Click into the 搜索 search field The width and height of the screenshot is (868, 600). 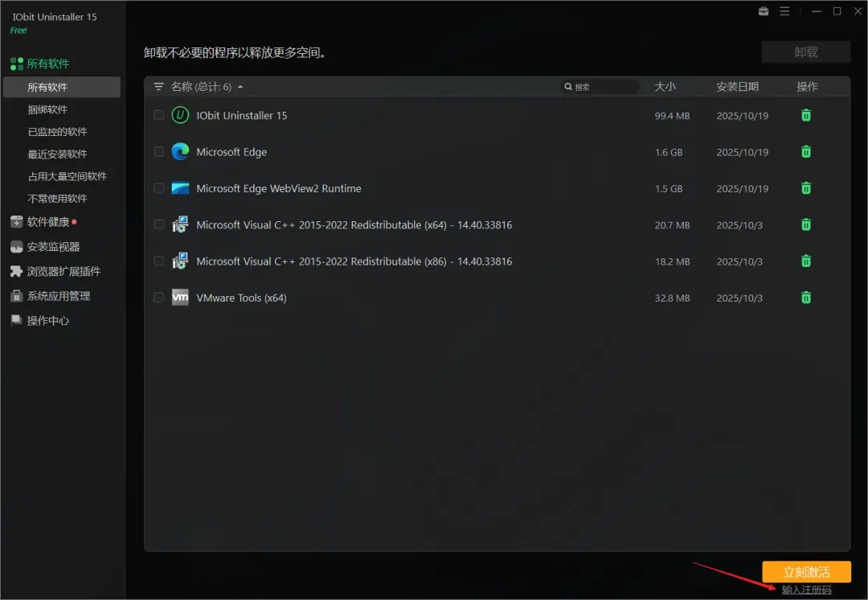click(600, 86)
